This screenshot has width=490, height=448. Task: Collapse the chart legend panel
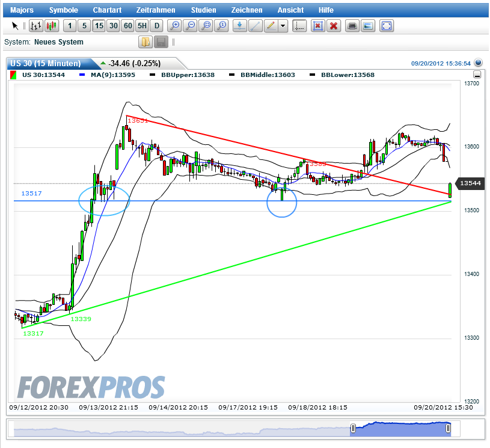pos(477,75)
